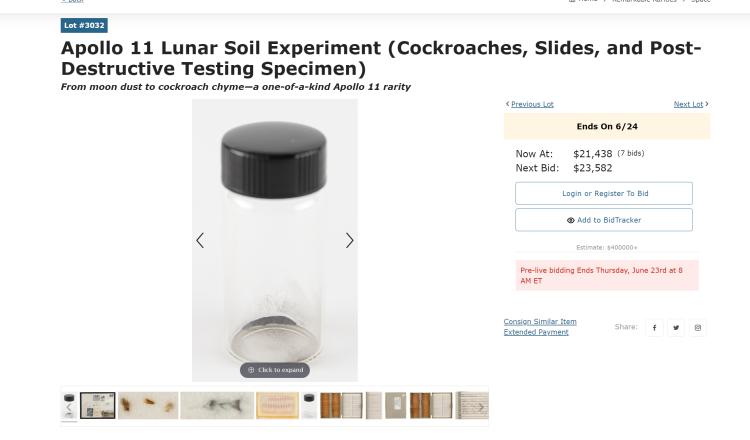Share the lot on Twitter

(x=676, y=327)
